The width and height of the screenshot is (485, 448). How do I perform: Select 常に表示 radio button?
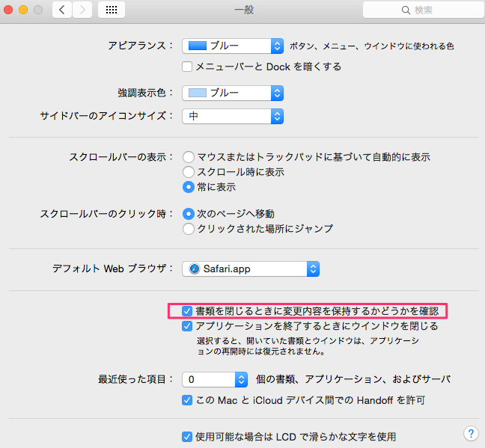point(189,187)
